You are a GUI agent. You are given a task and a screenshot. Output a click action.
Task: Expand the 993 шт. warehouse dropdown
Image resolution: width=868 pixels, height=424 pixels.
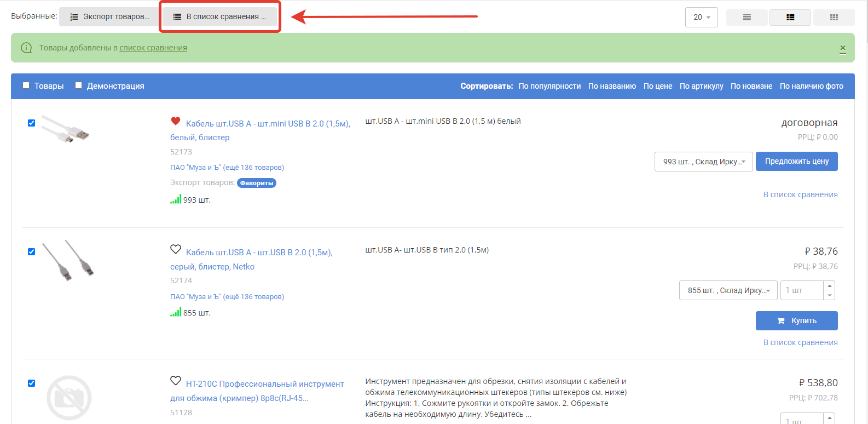[703, 162]
